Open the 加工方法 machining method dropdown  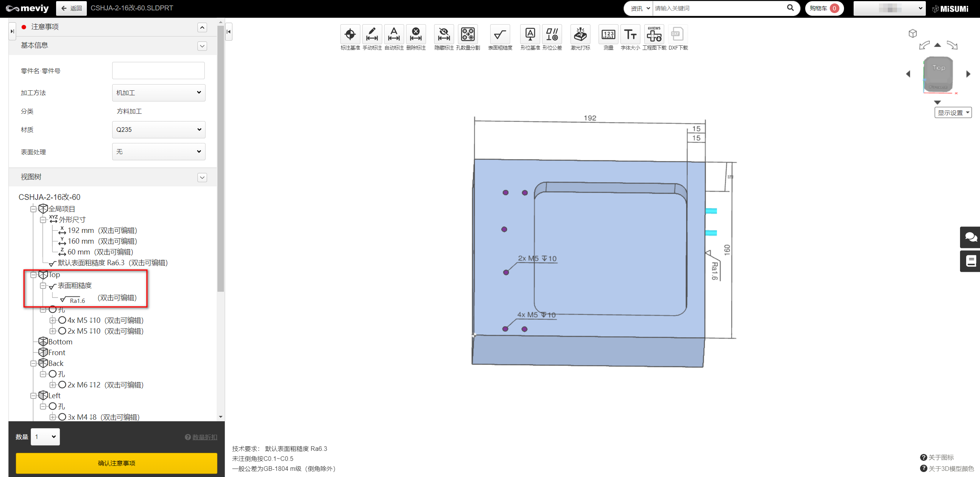click(x=159, y=93)
